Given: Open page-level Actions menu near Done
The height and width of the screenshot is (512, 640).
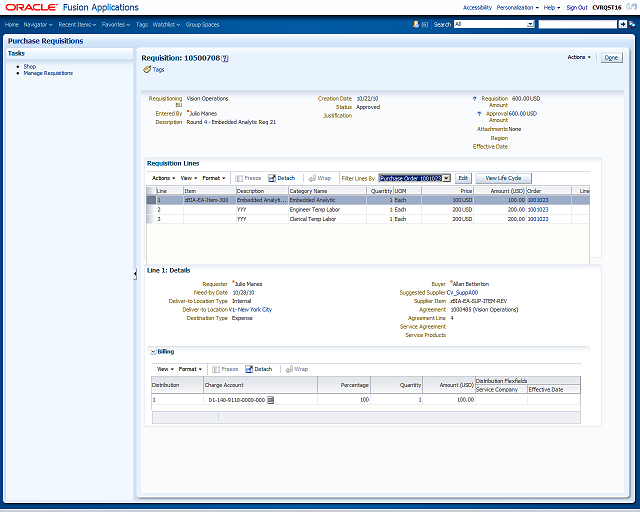Looking at the screenshot, I should (x=579, y=57).
